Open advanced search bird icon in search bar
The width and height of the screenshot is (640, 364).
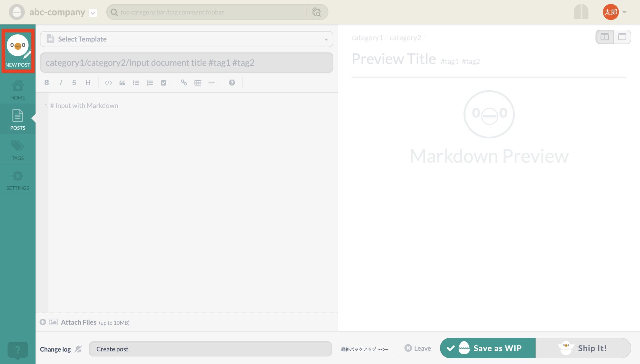point(316,12)
